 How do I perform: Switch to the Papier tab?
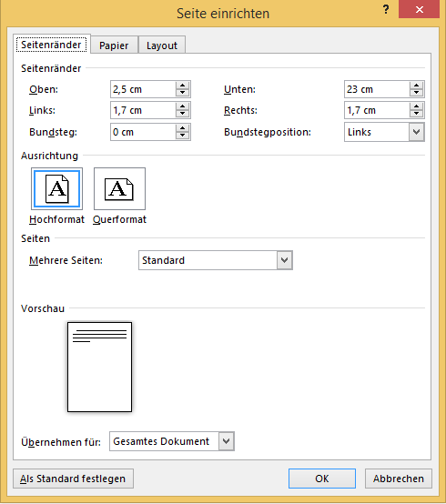point(114,45)
